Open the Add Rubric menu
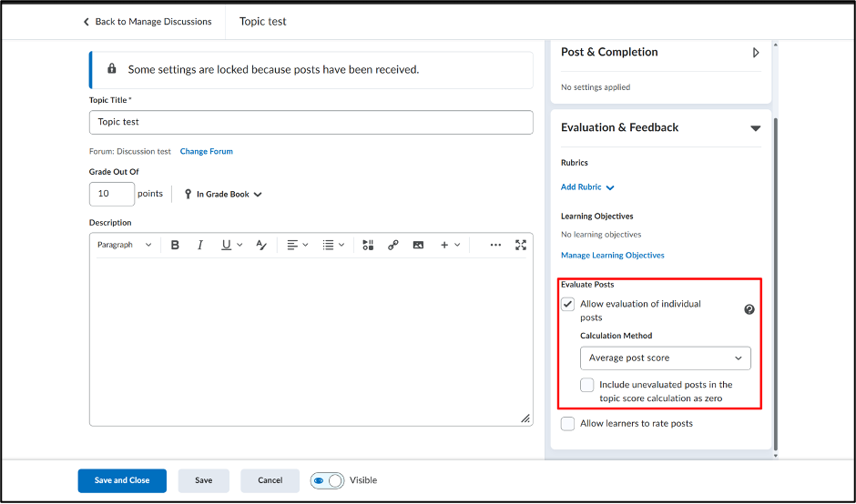This screenshot has width=856, height=504. point(587,187)
